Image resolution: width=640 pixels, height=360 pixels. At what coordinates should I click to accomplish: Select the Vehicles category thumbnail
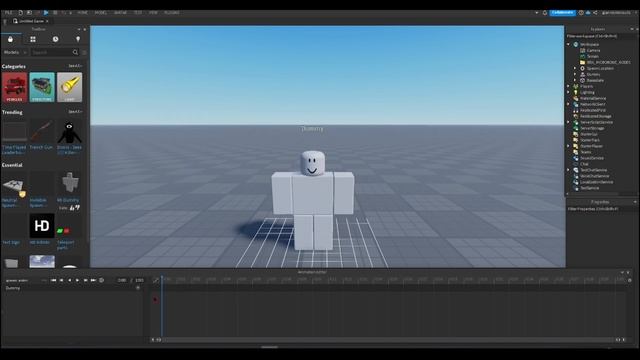pos(14,87)
